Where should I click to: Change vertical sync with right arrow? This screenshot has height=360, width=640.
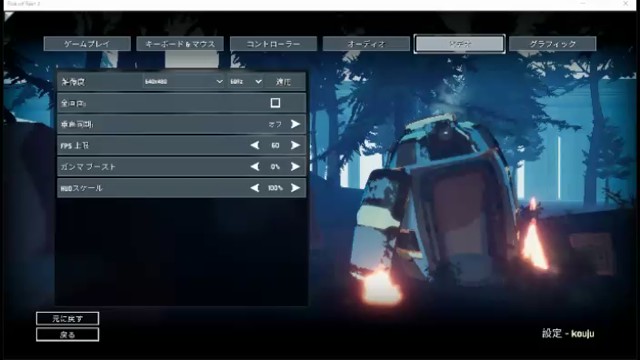point(295,124)
